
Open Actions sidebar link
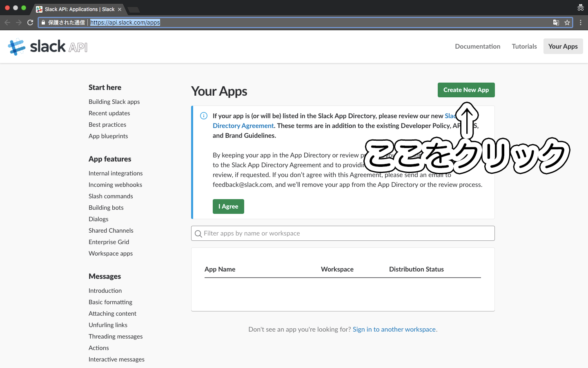pyautogui.click(x=99, y=348)
